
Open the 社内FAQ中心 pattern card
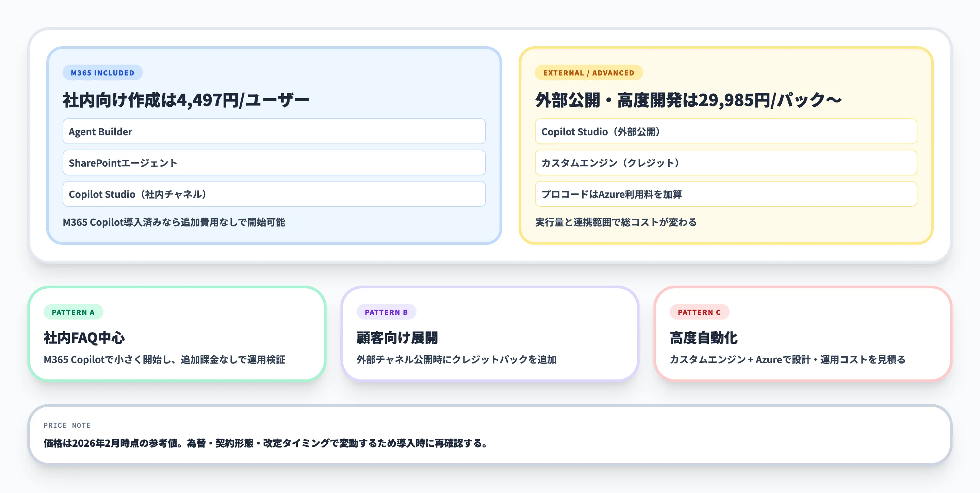pos(175,335)
